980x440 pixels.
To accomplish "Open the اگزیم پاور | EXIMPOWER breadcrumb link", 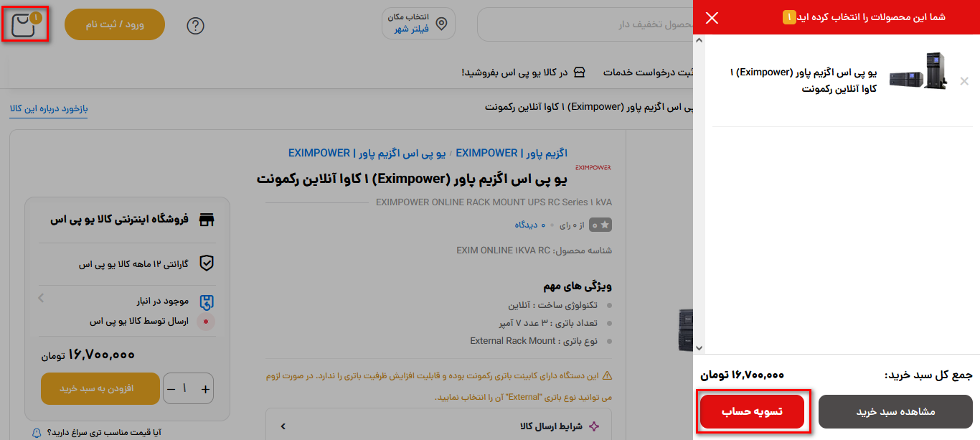I will click(512, 153).
